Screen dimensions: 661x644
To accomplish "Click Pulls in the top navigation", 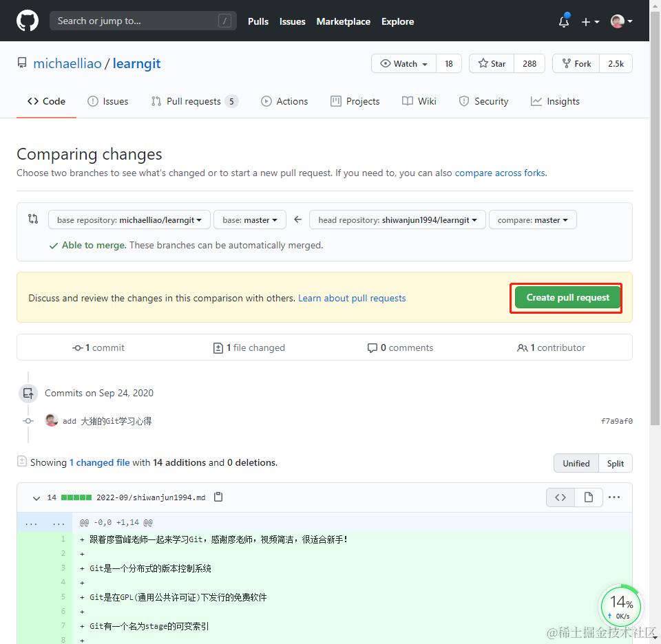I will pyautogui.click(x=258, y=21).
